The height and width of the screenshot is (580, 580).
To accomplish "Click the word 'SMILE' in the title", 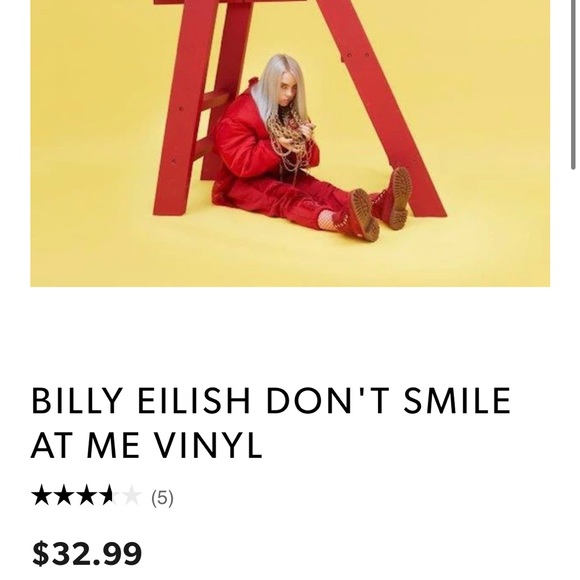I will tap(457, 400).
